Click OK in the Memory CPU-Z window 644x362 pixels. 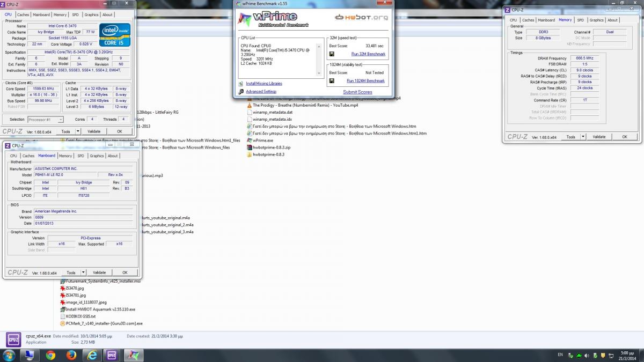coord(625,137)
